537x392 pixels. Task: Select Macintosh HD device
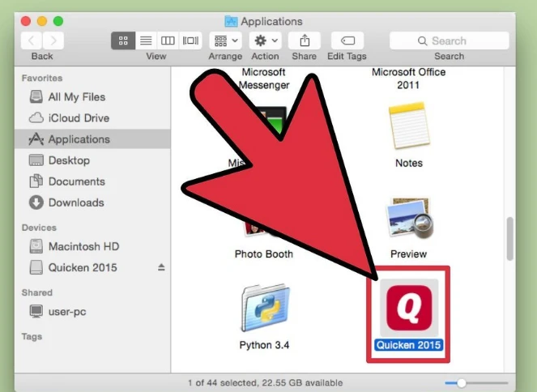[x=92, y=246]
